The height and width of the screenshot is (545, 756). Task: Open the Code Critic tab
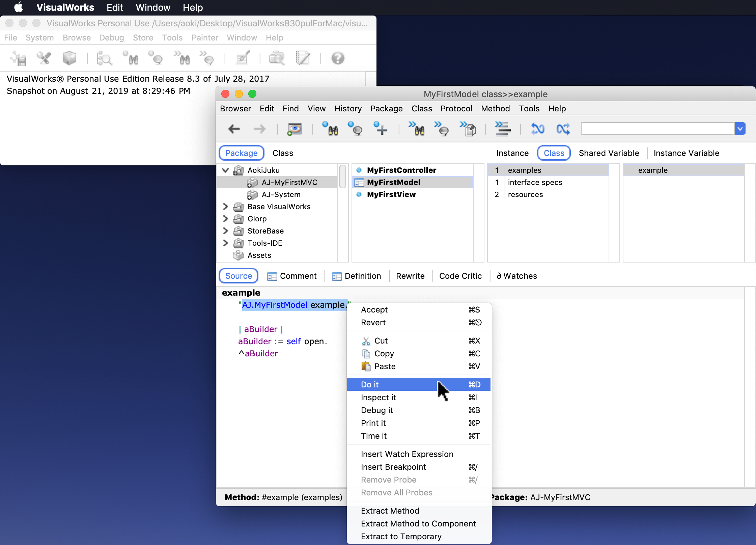tap(460, 276)
